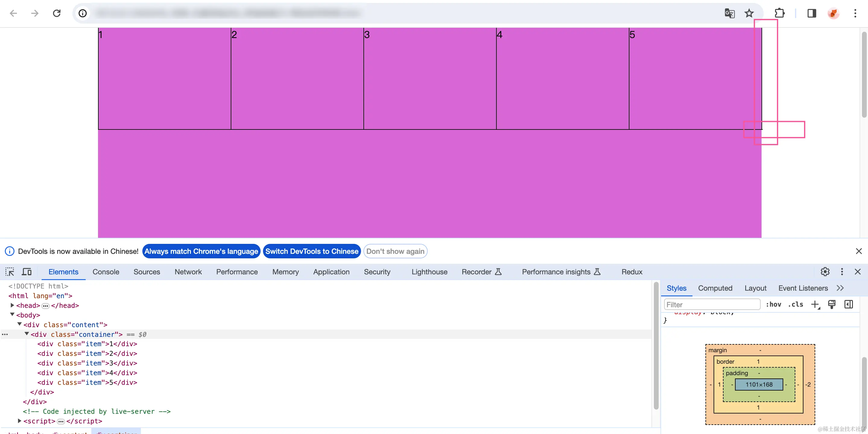This screenshot has width=868, height=434.
Task: Collapse the div.container node
Action: point(27,334)
